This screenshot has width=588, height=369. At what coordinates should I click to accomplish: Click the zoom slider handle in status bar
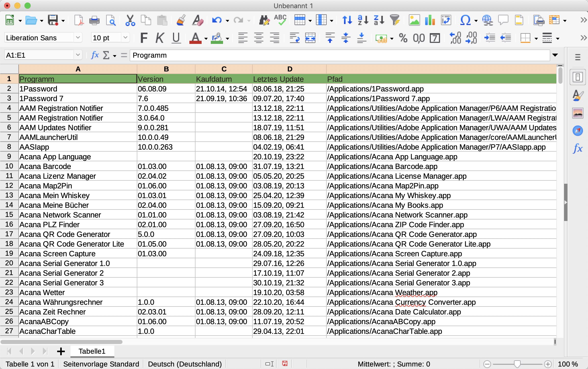(517, 364)
